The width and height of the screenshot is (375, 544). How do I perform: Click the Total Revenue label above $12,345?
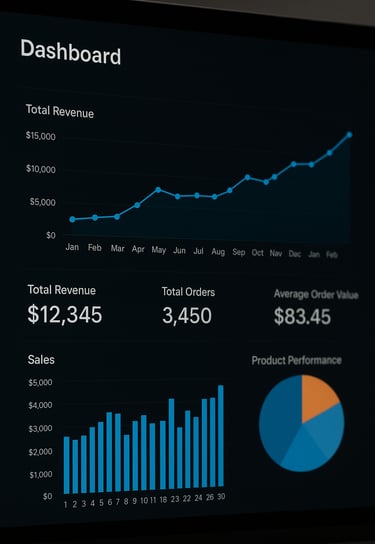62,290
